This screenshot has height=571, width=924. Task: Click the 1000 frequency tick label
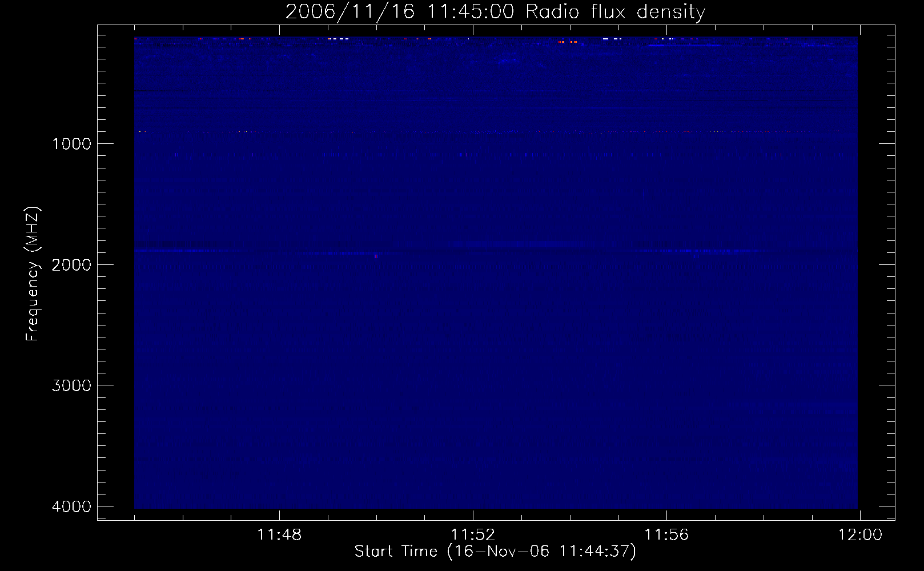[71, 144]
